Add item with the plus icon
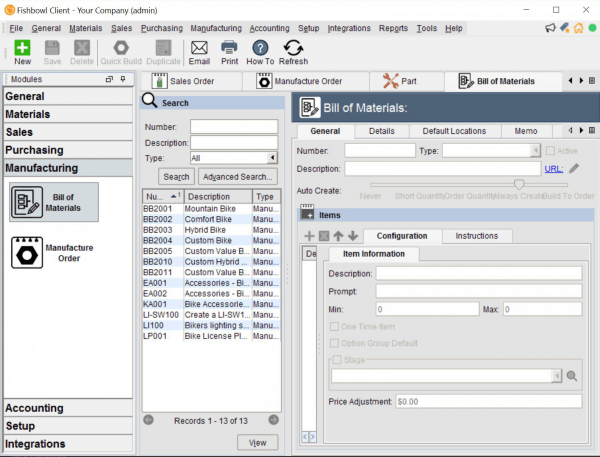 pos(309,236)
